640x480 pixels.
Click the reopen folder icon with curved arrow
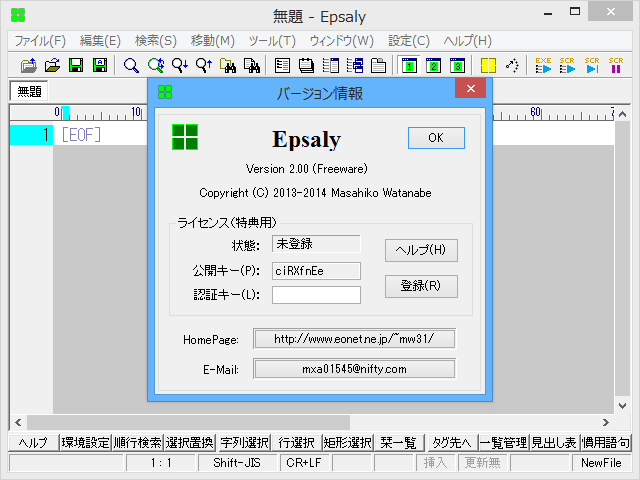coord(52,65)
